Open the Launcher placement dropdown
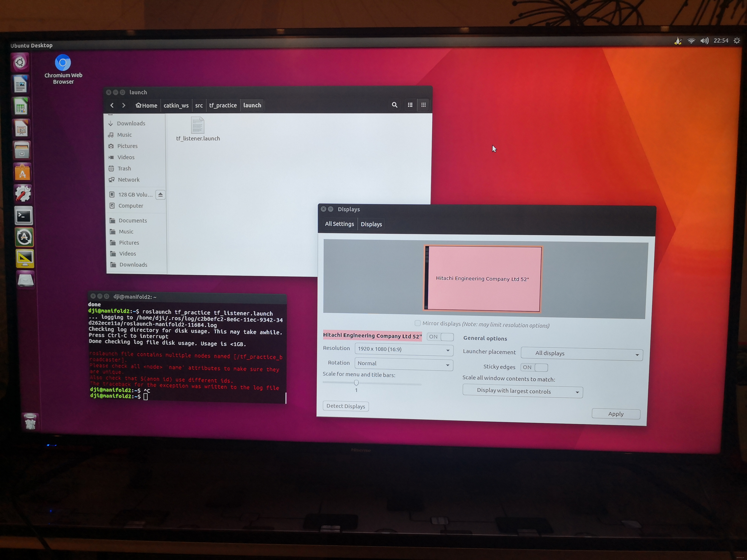The height and width of the screenshot is (560, 747). [x=582, y=354]
